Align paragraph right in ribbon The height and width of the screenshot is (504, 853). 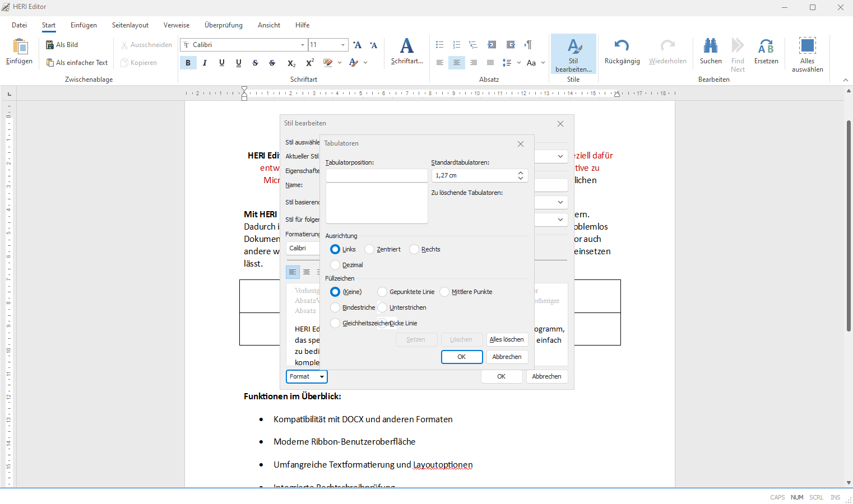coord(474,63)
